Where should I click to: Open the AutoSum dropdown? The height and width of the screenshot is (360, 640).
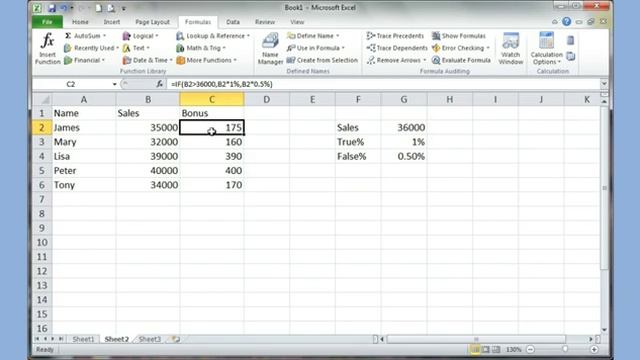85,36
